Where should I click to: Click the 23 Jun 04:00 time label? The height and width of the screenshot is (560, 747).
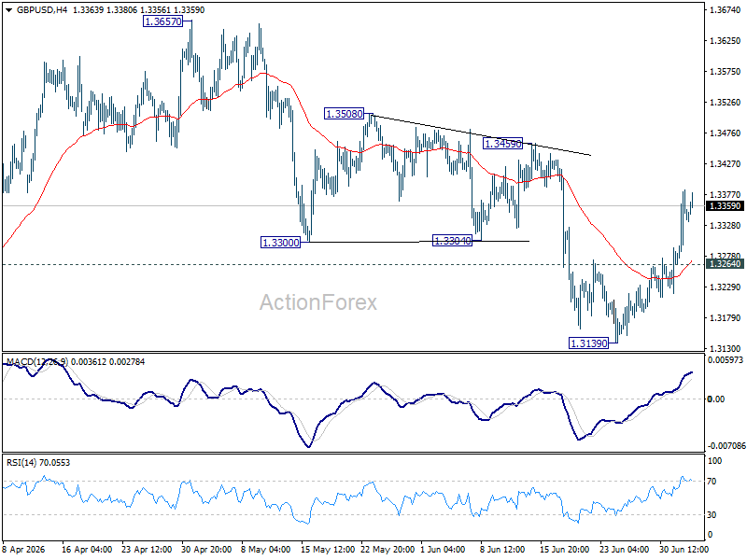point(624,549)
